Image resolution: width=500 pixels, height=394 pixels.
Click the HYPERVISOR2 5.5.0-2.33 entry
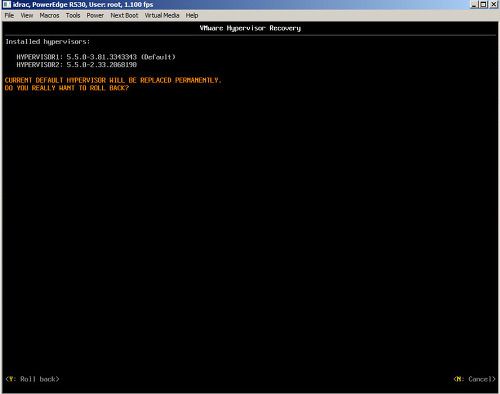(x=77, y=65)
